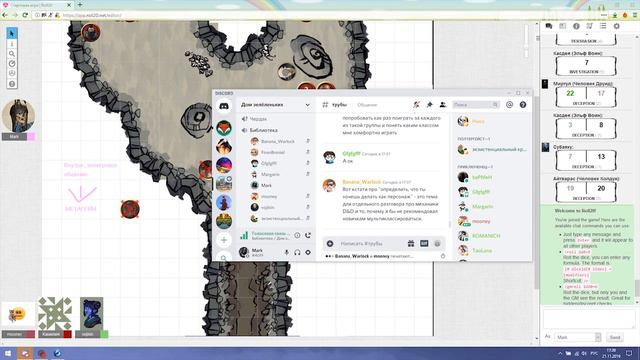Click roll result 20 in Roll20 chat

[601, 188]
